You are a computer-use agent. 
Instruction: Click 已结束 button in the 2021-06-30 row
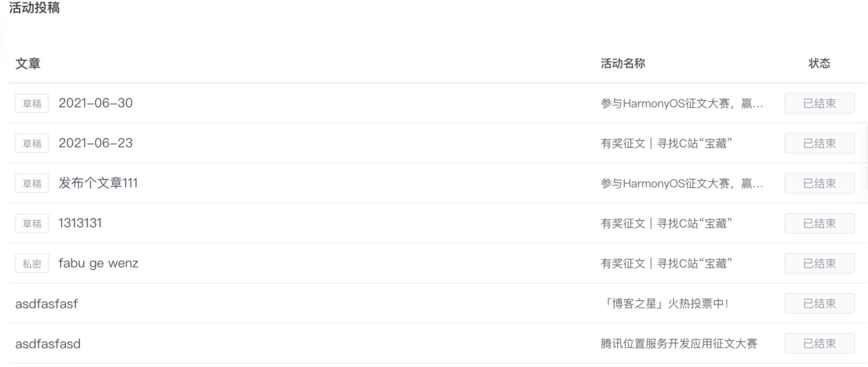point(819,104)
